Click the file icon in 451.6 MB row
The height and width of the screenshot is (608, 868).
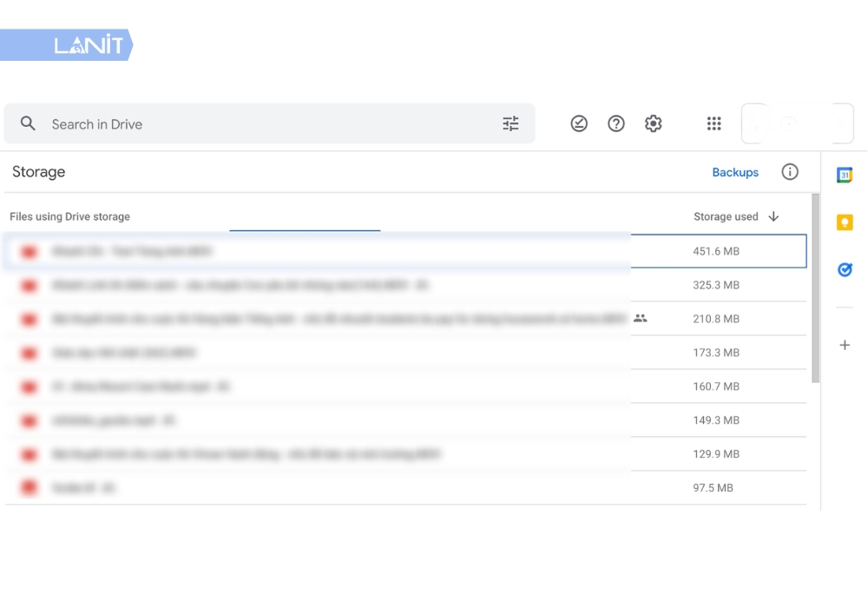click(29, 252)
